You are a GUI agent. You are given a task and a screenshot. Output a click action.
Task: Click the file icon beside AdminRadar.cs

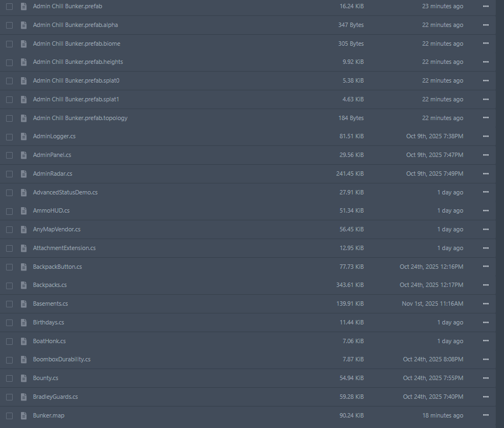pos(24,174)
